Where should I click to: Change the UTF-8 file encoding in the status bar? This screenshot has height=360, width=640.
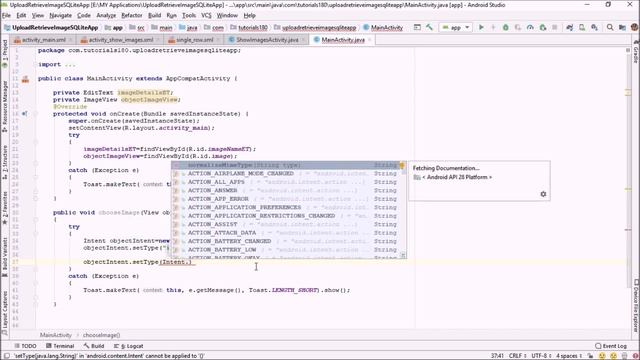[x=542, y=356]
